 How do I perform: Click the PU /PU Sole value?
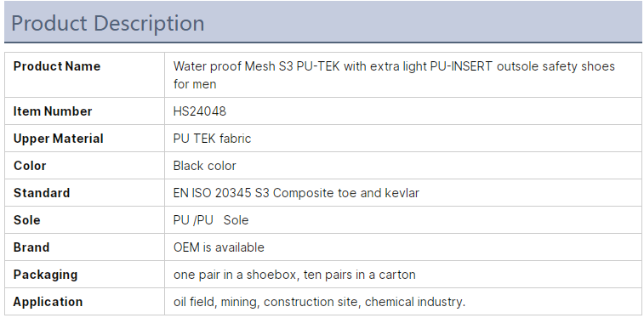point(211,220)
